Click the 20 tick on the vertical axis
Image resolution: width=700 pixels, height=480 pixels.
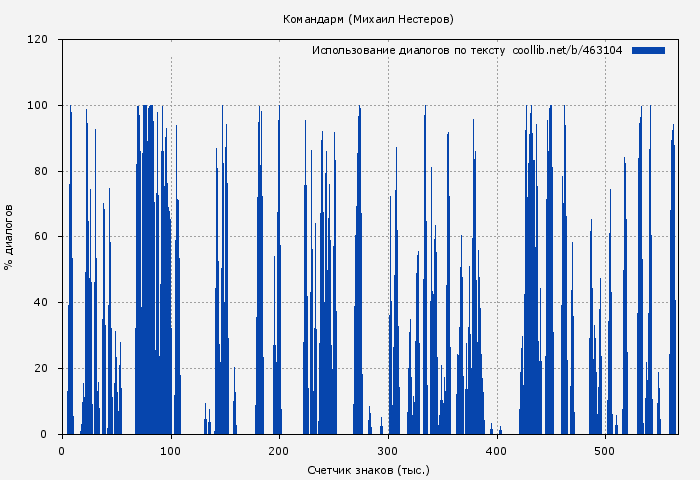(x=41, y=369)
